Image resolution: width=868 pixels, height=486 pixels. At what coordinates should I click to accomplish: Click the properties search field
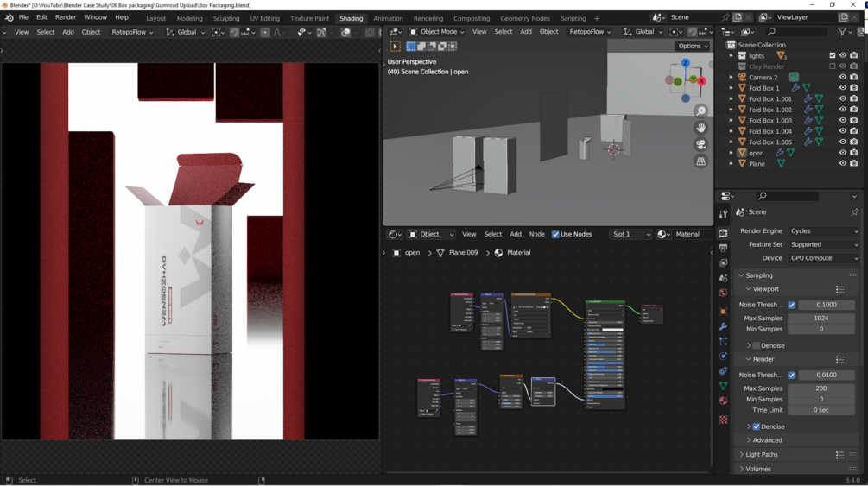pos(787,196)
